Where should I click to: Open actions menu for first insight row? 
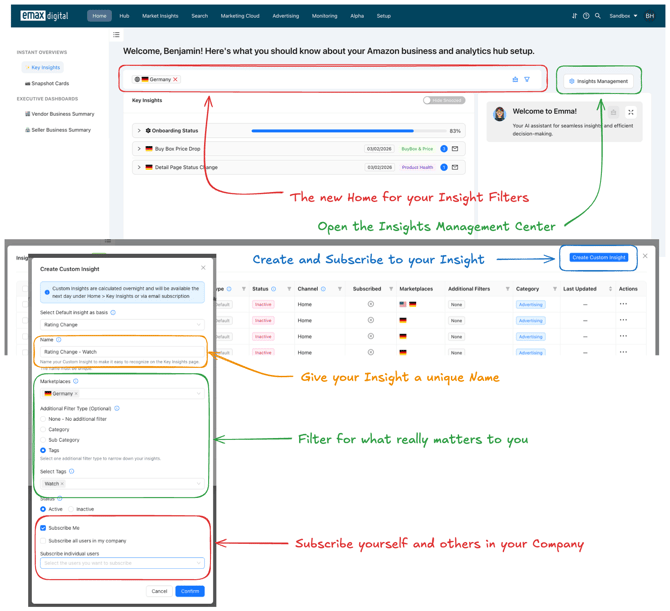[623, 304]
